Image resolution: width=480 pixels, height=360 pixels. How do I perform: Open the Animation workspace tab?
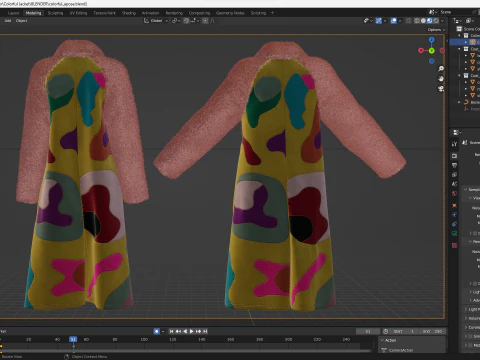coord(150,13)
